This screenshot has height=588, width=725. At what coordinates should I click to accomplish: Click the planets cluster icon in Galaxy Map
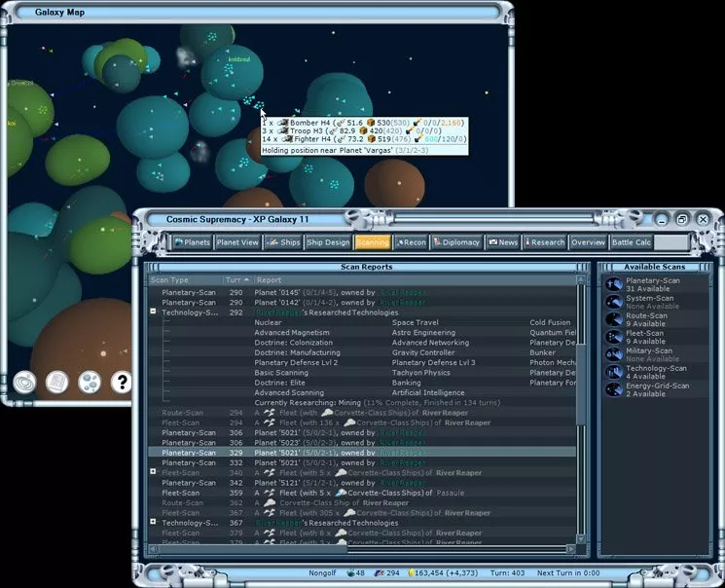[90, 383]
